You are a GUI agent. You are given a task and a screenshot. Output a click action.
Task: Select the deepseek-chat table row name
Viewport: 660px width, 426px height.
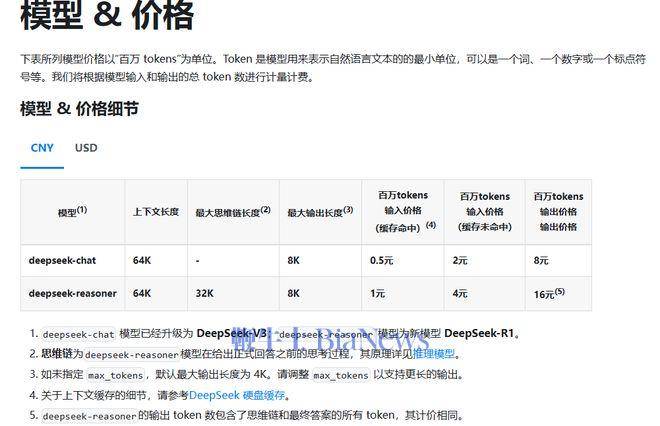(x=62, y=260)
